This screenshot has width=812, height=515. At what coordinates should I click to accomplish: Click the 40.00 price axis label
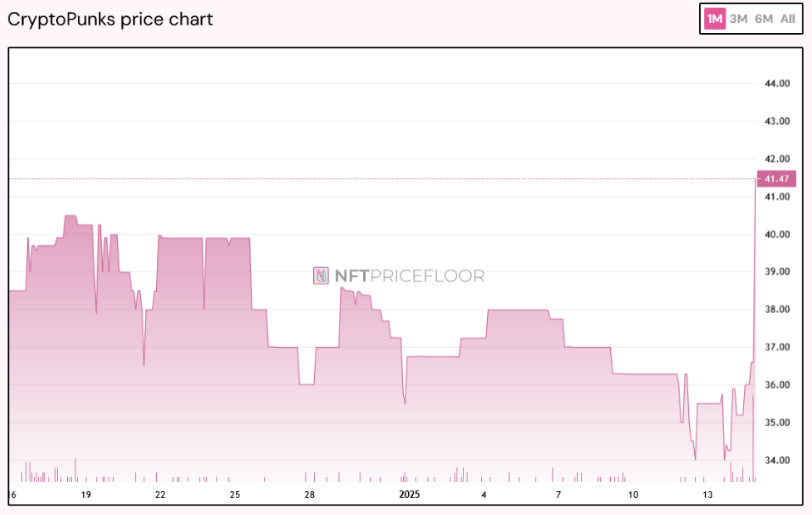click(777, 234)
